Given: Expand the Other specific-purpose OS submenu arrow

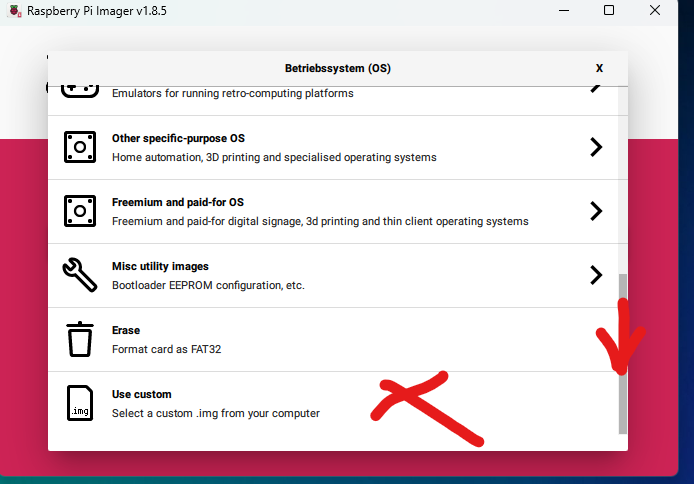Looking at the screenshot, I should click(596, 147).
